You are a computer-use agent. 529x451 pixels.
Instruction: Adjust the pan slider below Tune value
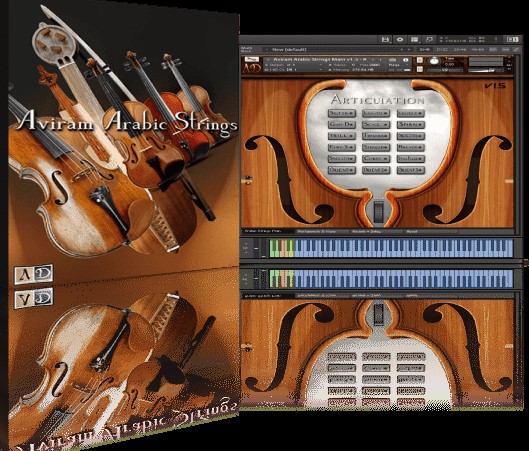pos(444,70)
